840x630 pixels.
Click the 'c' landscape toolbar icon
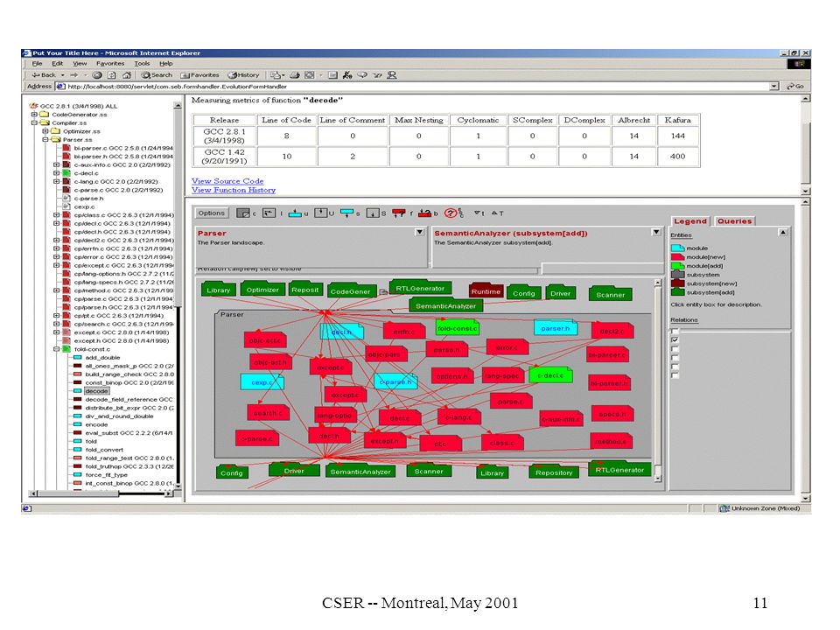pos(243,213)
